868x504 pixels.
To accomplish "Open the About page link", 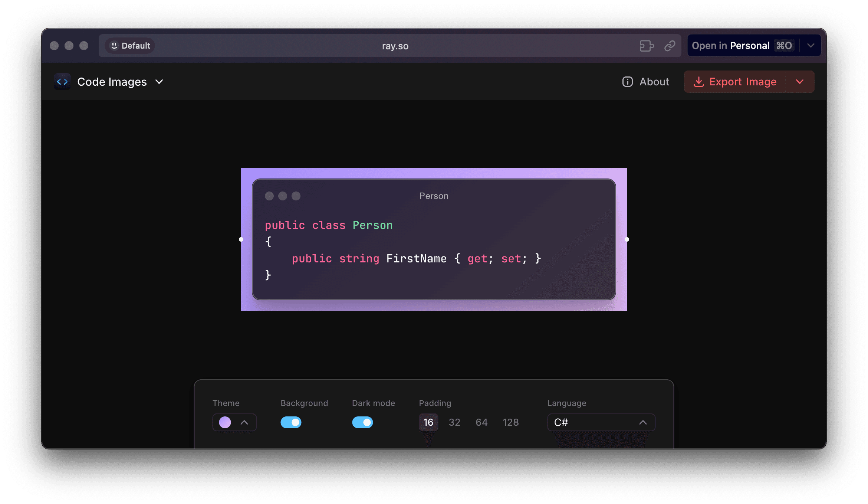I will click(x=654, y=82).
